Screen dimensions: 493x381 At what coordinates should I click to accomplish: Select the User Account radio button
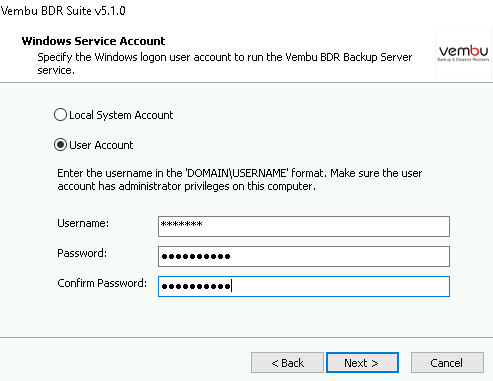click(x=60, y=145)
